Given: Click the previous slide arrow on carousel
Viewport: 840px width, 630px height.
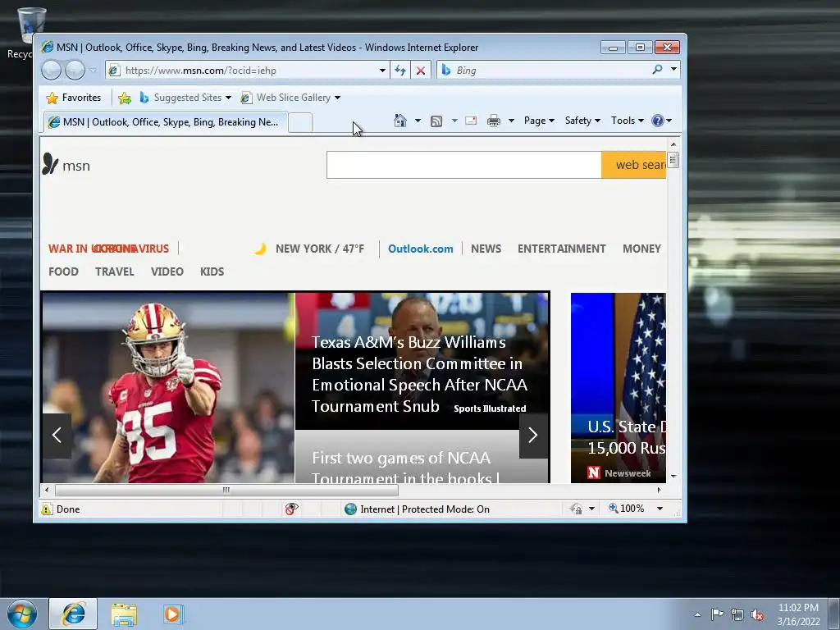Looking at the screenshot, I should click(57, 436).
